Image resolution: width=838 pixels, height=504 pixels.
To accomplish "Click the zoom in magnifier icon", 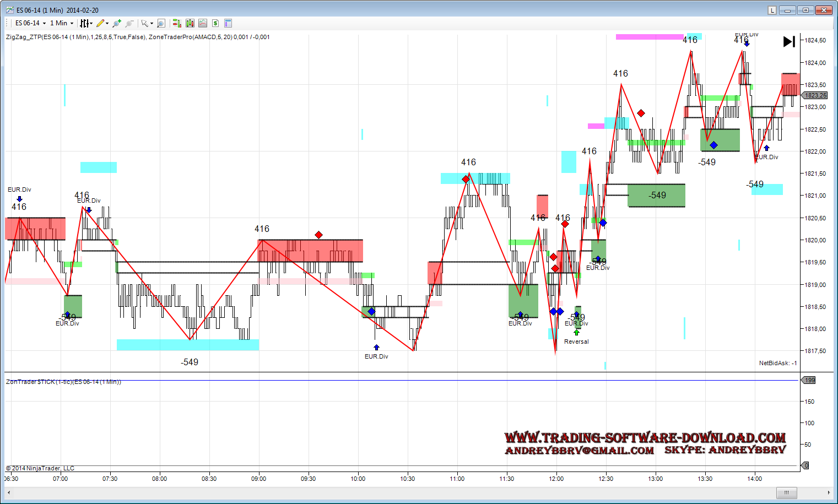I will 116,23.
